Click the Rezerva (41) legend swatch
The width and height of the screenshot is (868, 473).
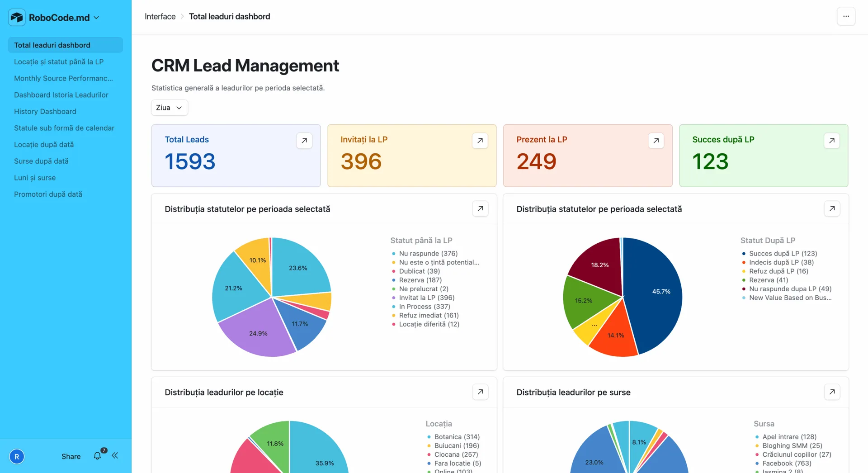744,280
